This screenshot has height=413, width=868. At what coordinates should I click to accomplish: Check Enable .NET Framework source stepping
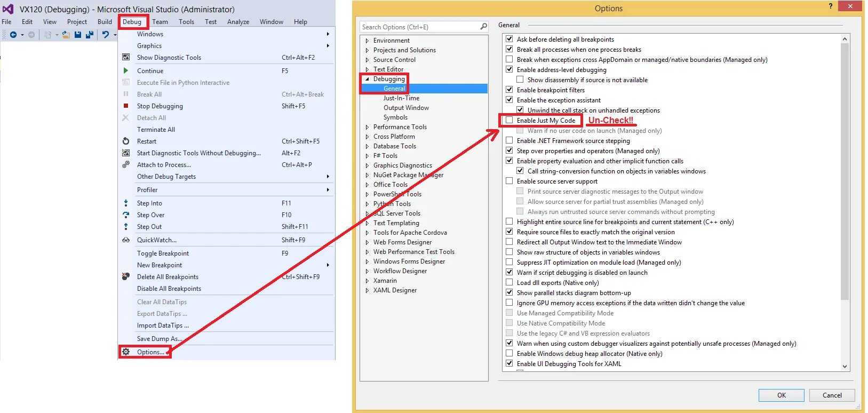pyautogui.click(x=509, y=140)
